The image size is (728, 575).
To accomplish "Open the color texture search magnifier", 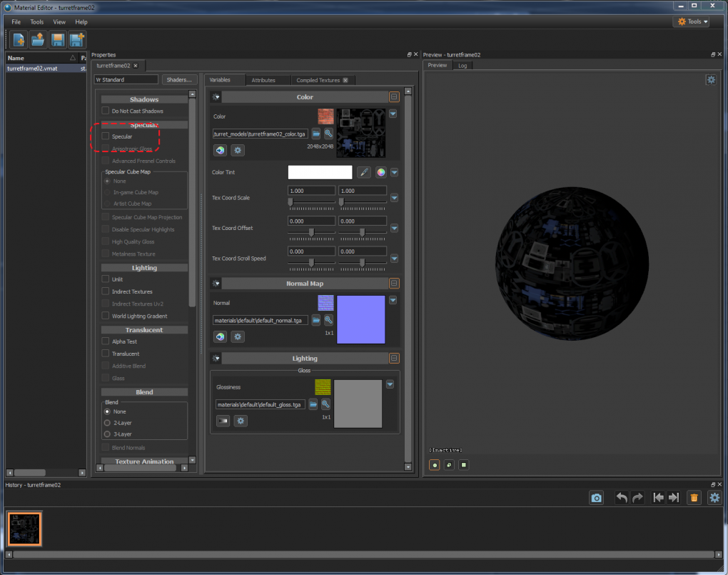I will tap(327, 133).
